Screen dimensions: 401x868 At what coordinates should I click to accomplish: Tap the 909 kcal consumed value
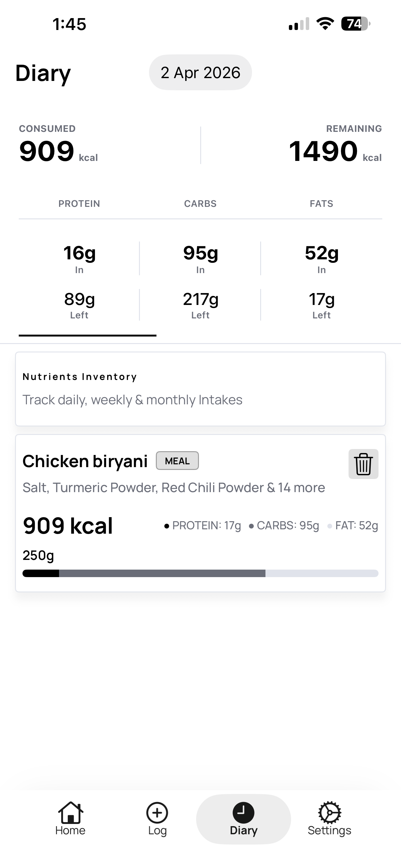tap(47, 151)
